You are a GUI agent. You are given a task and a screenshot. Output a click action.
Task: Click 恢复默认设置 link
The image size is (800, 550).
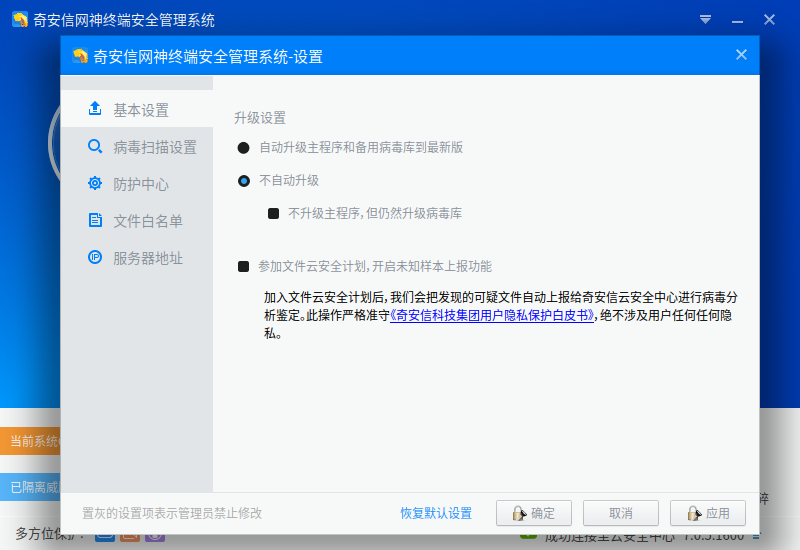(436, 513)
